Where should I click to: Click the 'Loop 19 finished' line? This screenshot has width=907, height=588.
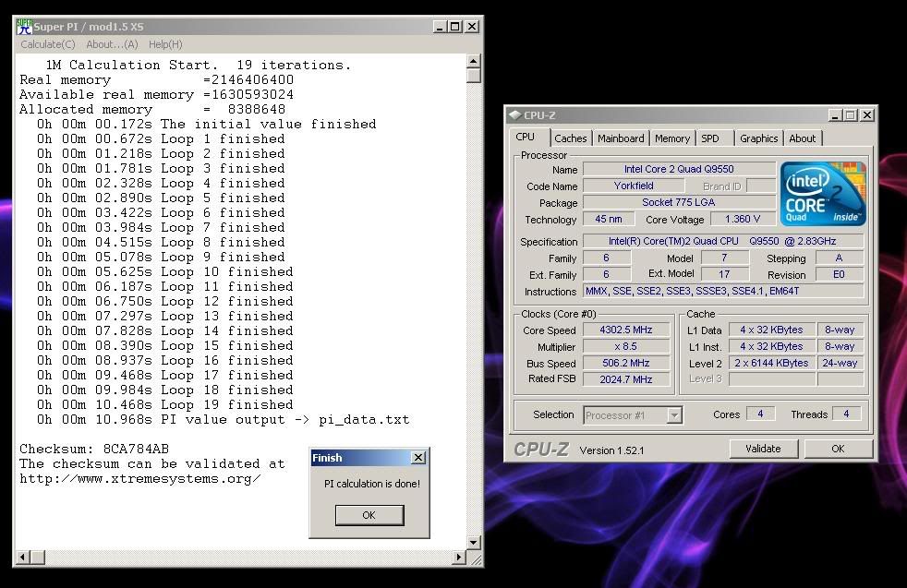click(x=165, y=404)
